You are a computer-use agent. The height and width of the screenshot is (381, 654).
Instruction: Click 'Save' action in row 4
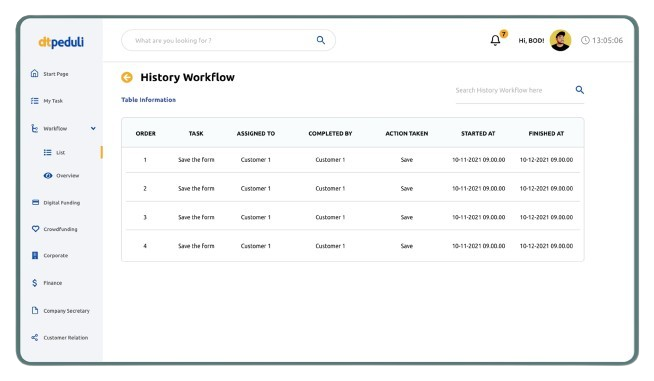pos(407,246)
